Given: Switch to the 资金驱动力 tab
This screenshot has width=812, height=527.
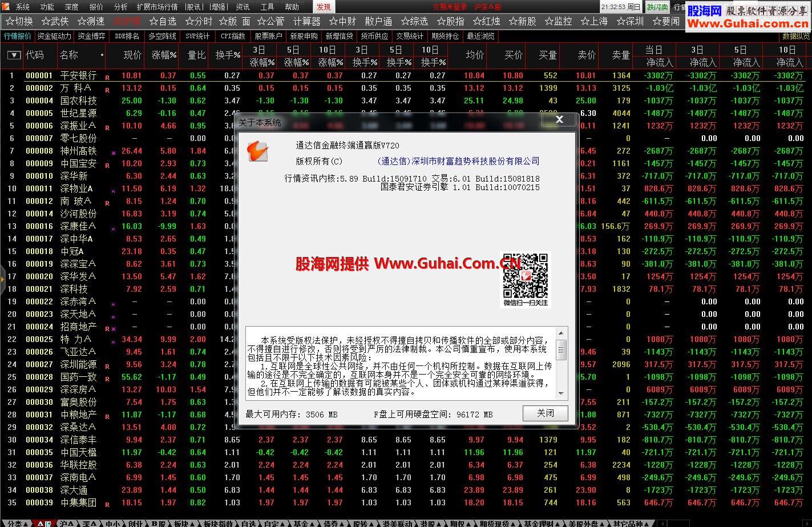Looking at the screenshot, I should click(x=54, y=36).
